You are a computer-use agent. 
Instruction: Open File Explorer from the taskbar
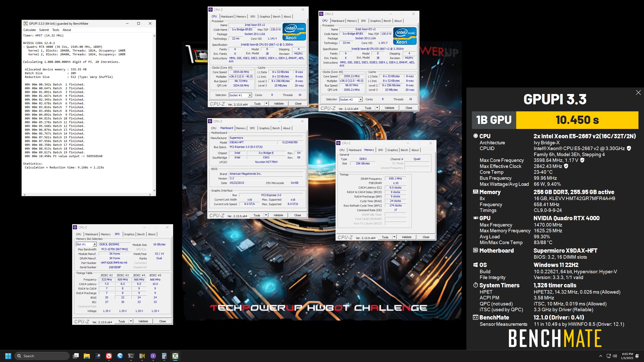(x=87, y=356)
